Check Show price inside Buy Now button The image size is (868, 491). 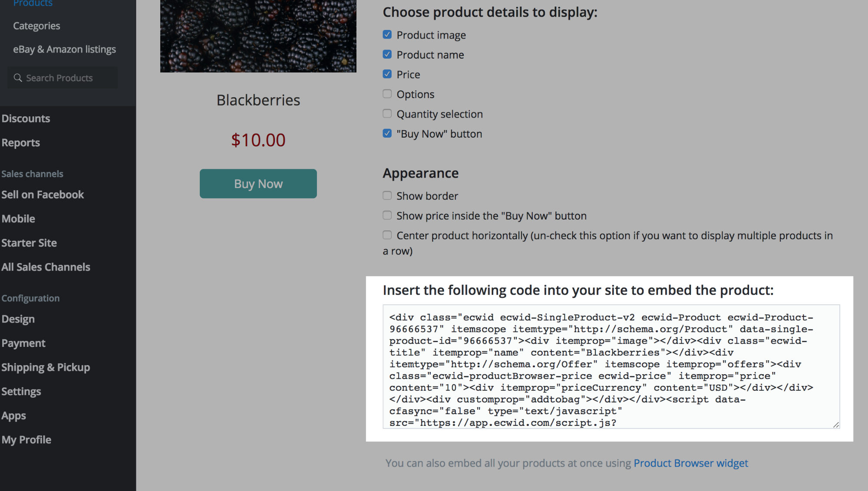[x=387, y=215]
